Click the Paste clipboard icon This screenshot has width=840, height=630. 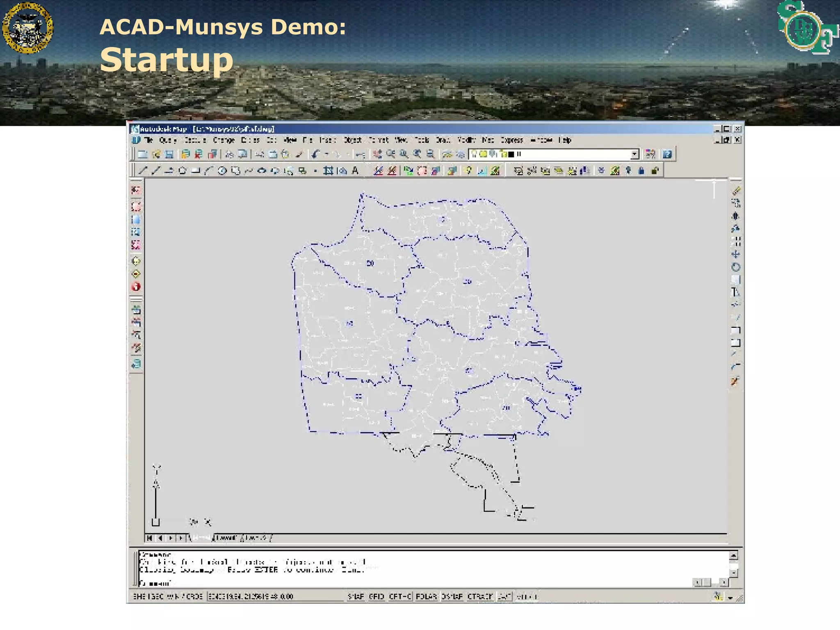tap(285, 154)
